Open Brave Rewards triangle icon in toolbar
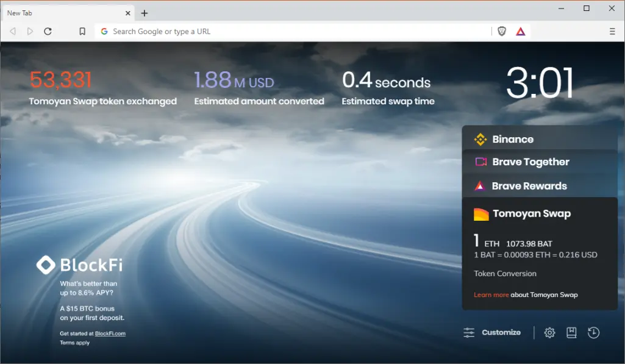625x364 pixels. pyautogui.click(x=521, y=31)
